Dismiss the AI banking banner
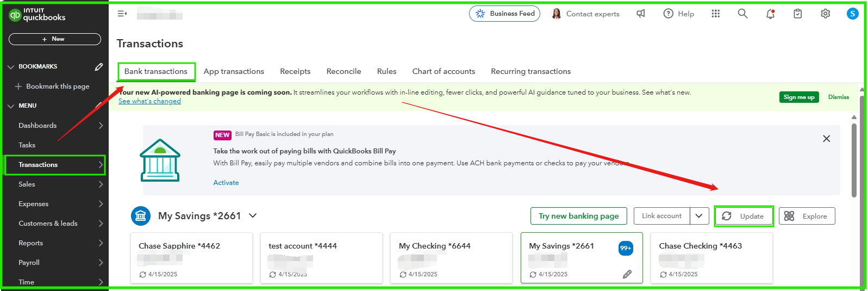 pyautogui.click(x=838, y=97)
